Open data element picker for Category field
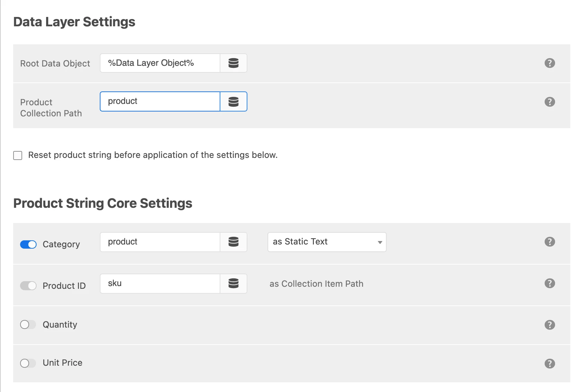Screen dimensions: 580x392 coord(234,242)
